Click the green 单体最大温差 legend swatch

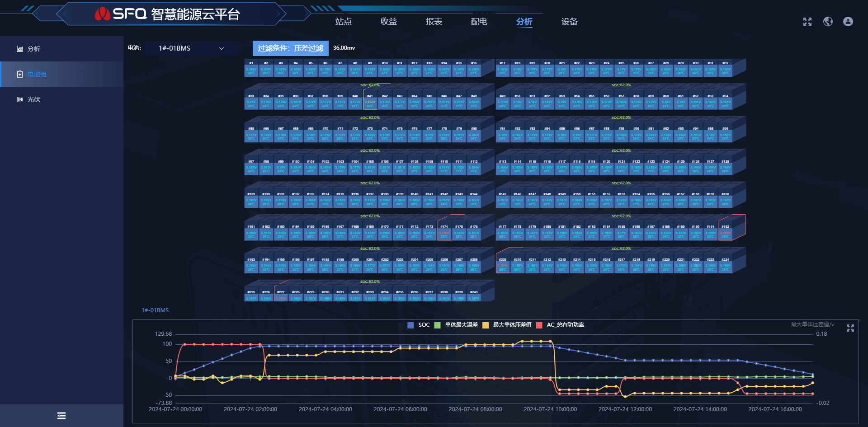[x=437, y=325]
